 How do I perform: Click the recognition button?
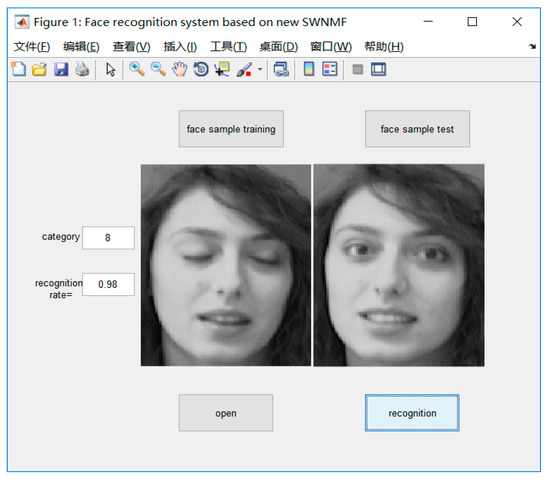pyautogui.click(x=412, y=413)
